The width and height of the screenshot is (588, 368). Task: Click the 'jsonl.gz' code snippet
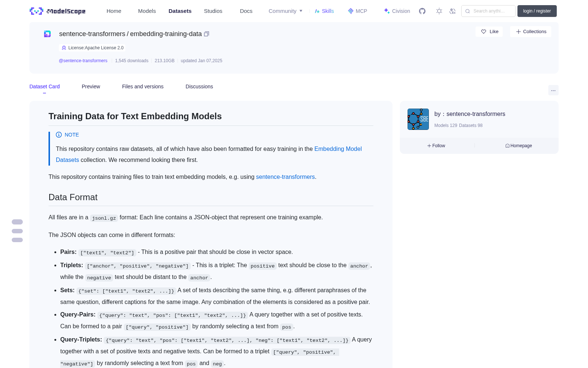click(104, 218)
